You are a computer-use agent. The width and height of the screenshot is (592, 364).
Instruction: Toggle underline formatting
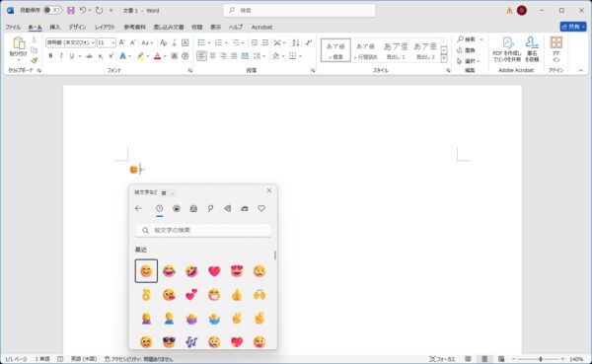coord(71,56)
